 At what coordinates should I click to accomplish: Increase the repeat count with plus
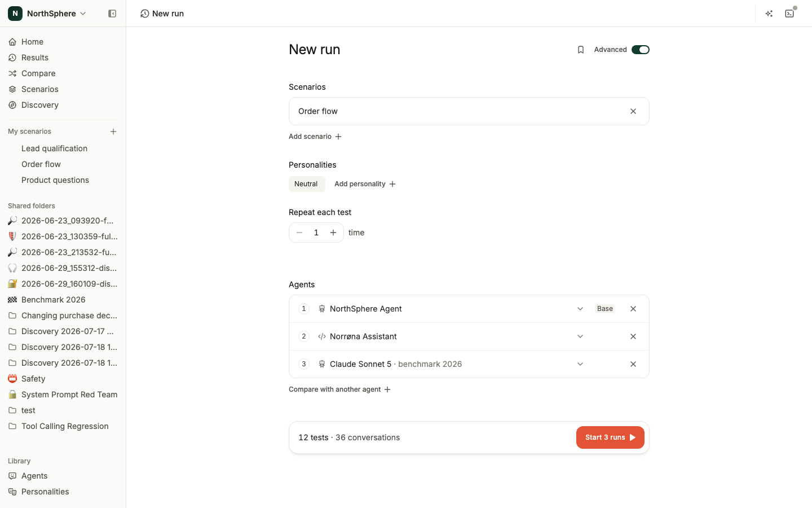pos(333,233)
